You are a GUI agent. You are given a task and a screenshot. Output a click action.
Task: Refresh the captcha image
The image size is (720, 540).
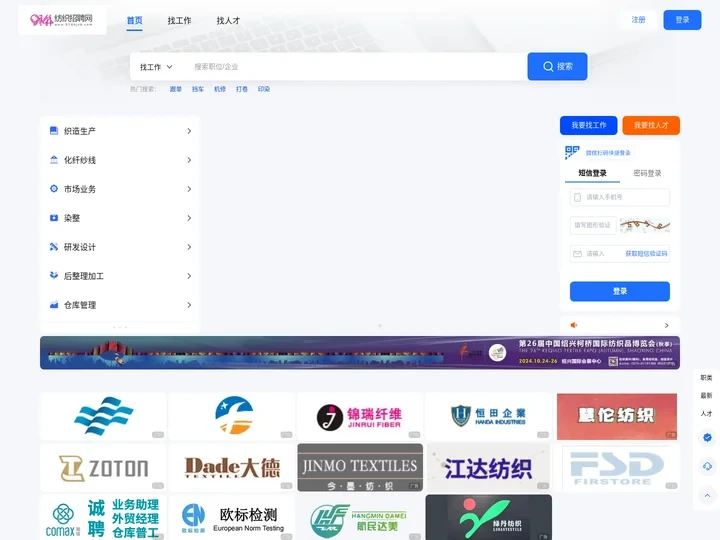(x=645, y=225)
